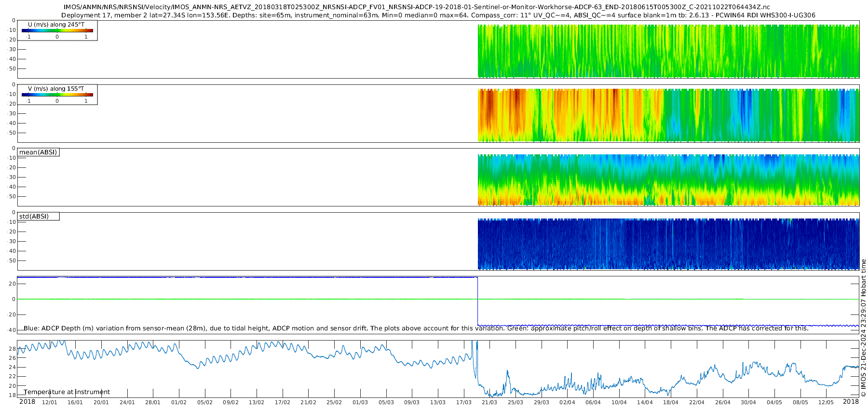Screen dimensions: 868x410
Task: Click the 2018 year label at left of axis
Action: 27,402
